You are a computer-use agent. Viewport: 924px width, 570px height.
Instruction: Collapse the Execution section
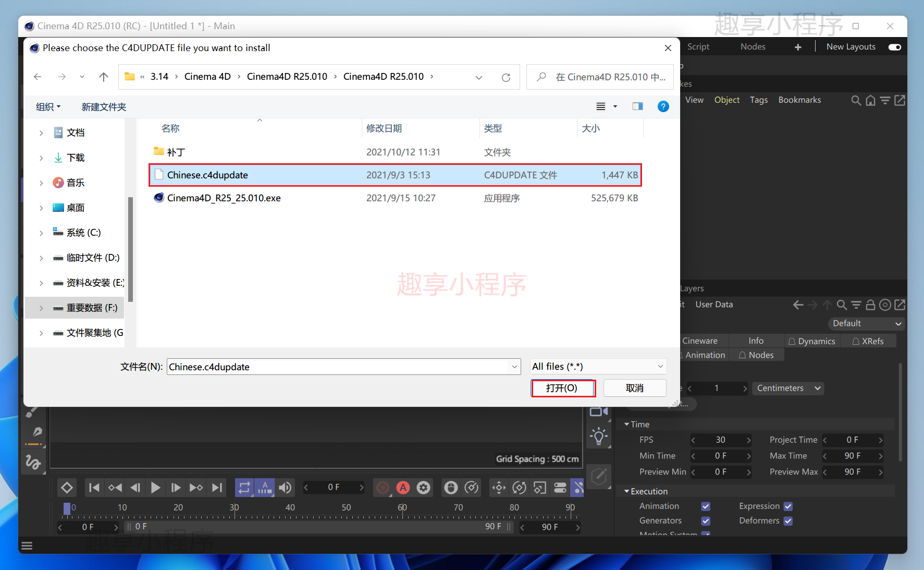pos(627,491)
